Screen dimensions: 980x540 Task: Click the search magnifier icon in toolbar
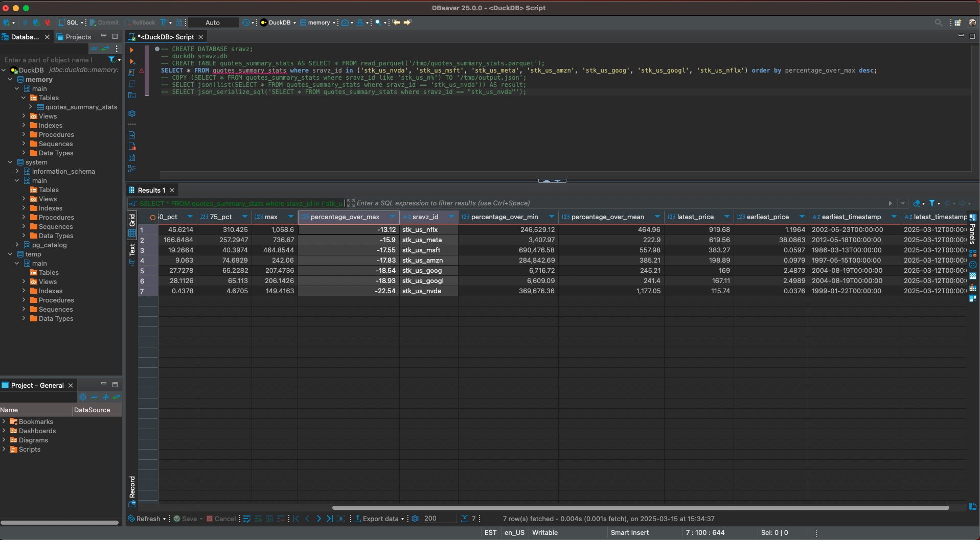coord(377,22)
